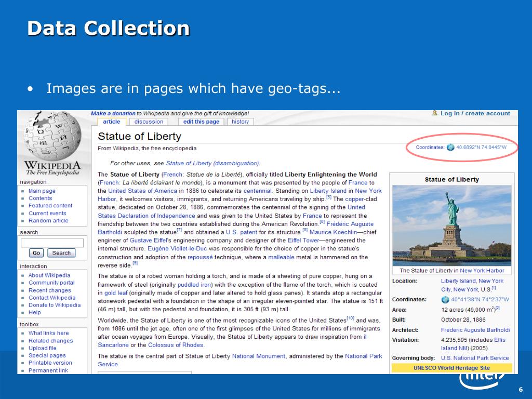The image size is (532, 399).
Task: Open the National Monument link
Action: pos(259,356)
